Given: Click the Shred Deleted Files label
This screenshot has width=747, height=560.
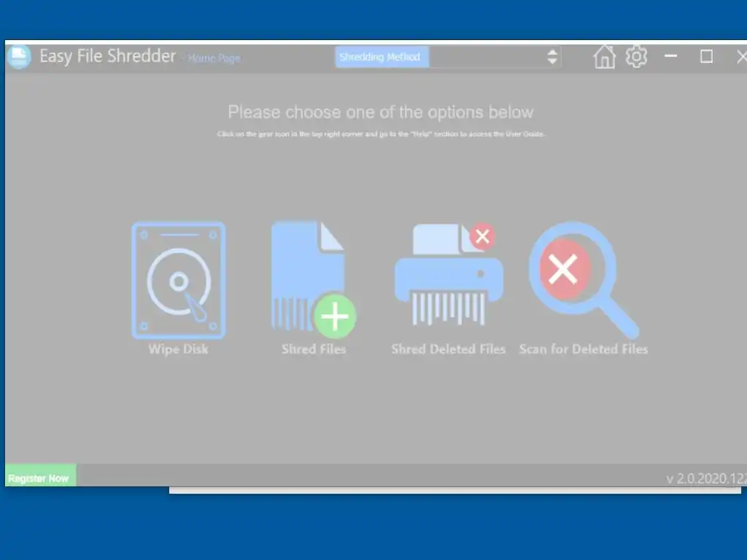Looking at the screenshot, I should pos(449,349).
